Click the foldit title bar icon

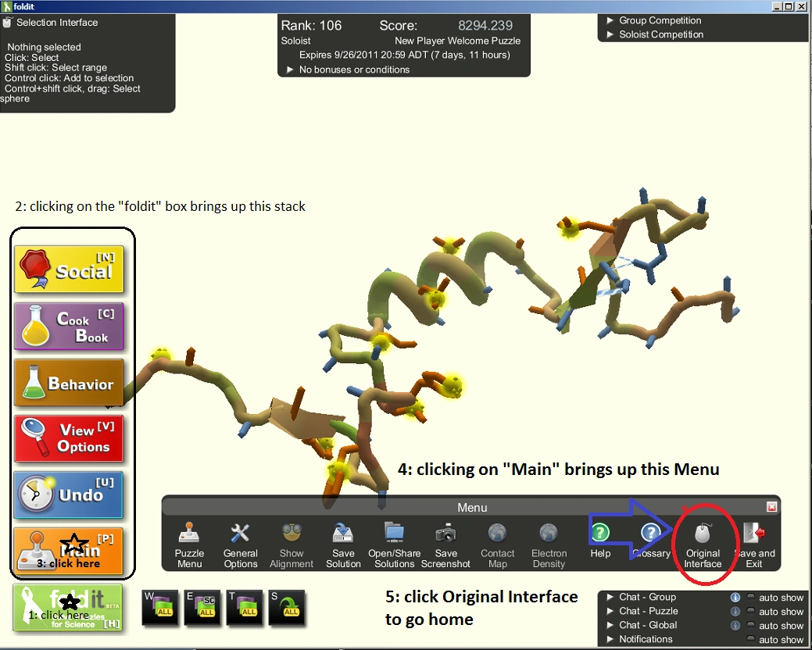coord(7,6)
